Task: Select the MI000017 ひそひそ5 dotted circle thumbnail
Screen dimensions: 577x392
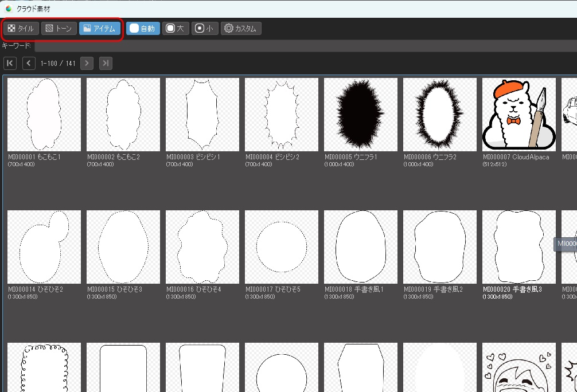Action: click(282, 247)
